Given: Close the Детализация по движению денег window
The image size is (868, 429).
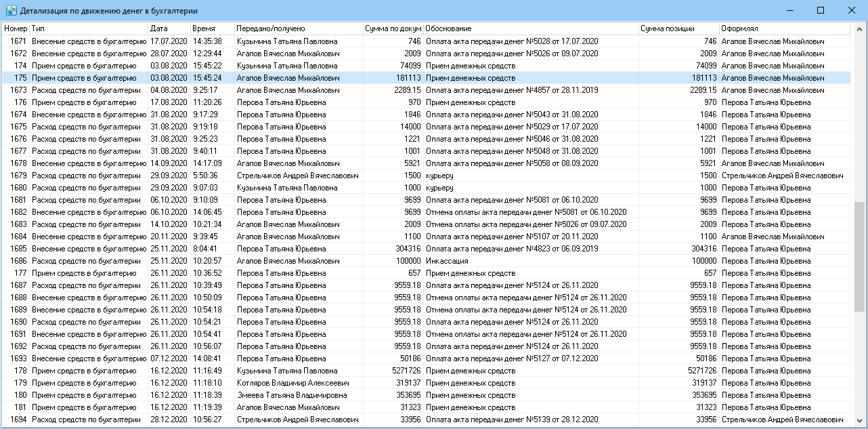Looking at the screenshot, I should tap(851, 10).
